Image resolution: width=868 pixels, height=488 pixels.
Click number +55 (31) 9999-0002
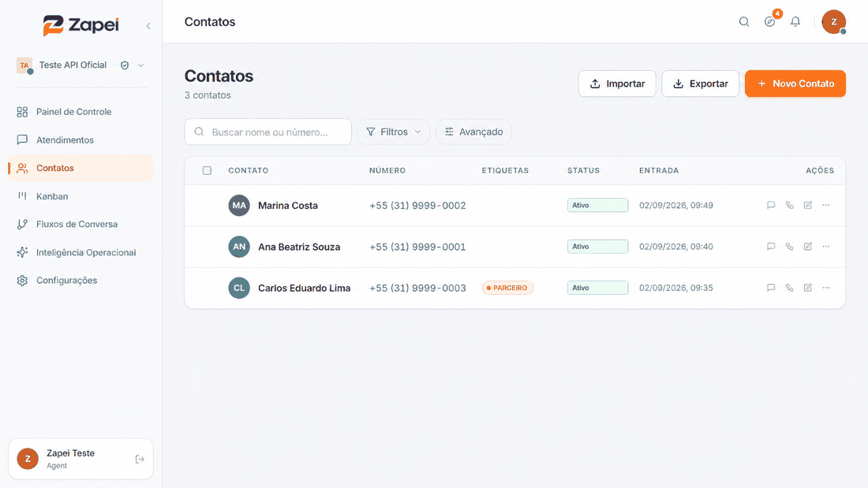(x=417, y=205)
